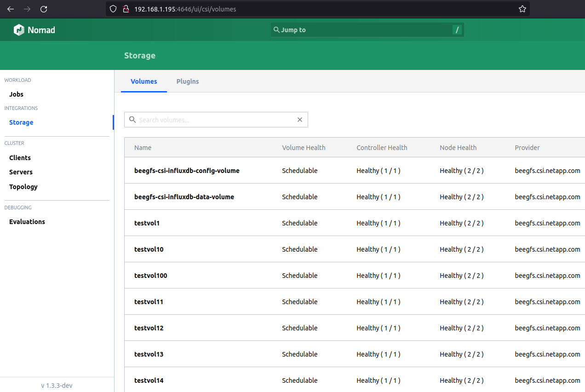
Task: Click the insecure connection lock icon
Action: pyautogui.click(x=125, y=9)
